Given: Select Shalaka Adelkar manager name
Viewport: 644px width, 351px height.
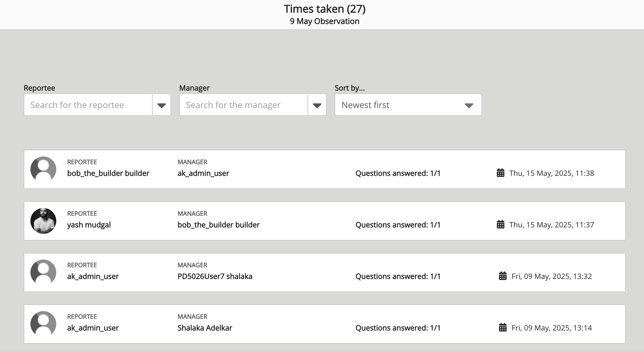Looking at the screenshot, I should [x=205, y=328].
